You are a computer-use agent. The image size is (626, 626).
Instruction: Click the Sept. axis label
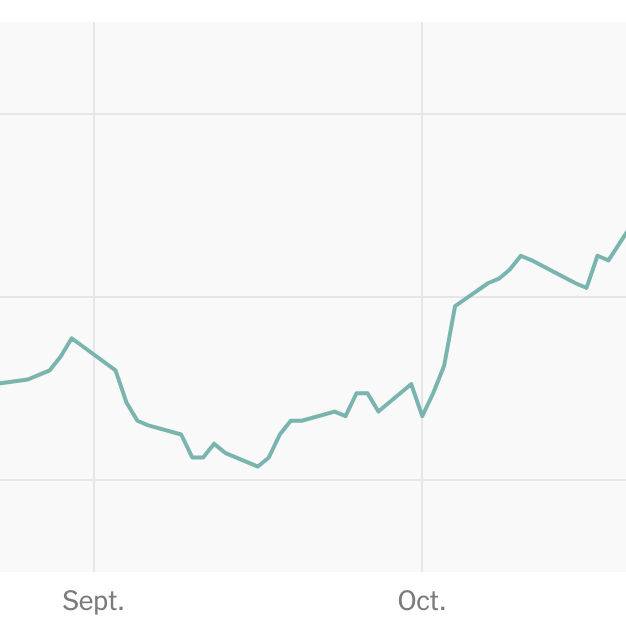pyautogui.click(x=93, y=601)
